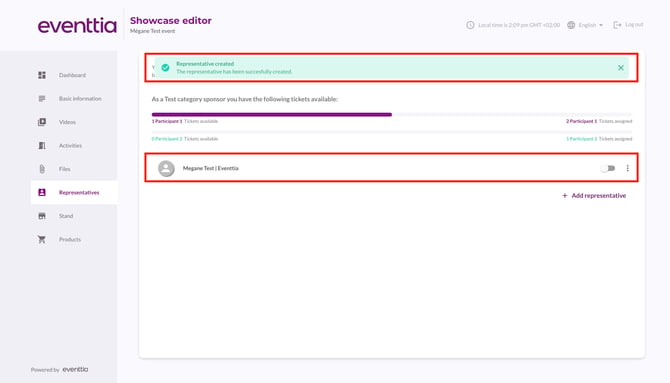The width and height of the screenshot is (670, 383).
Task: Click the Products cart icon
Action: 42,239
